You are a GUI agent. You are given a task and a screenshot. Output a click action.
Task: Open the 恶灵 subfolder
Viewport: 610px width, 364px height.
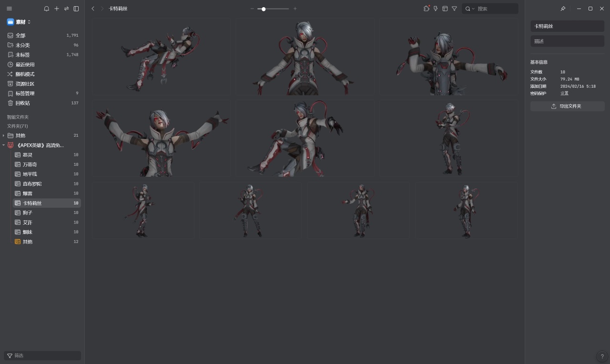46,155
